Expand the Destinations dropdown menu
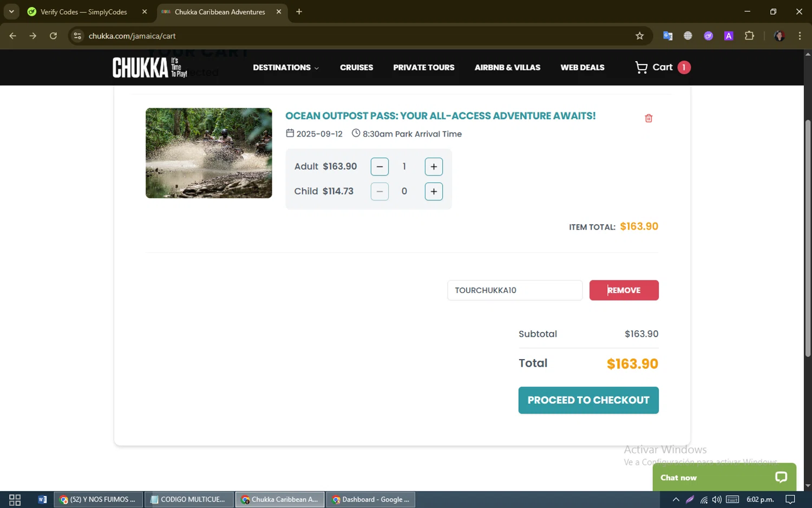The width and height of the screenshot is (812, 508). click(x=286, y=68)
